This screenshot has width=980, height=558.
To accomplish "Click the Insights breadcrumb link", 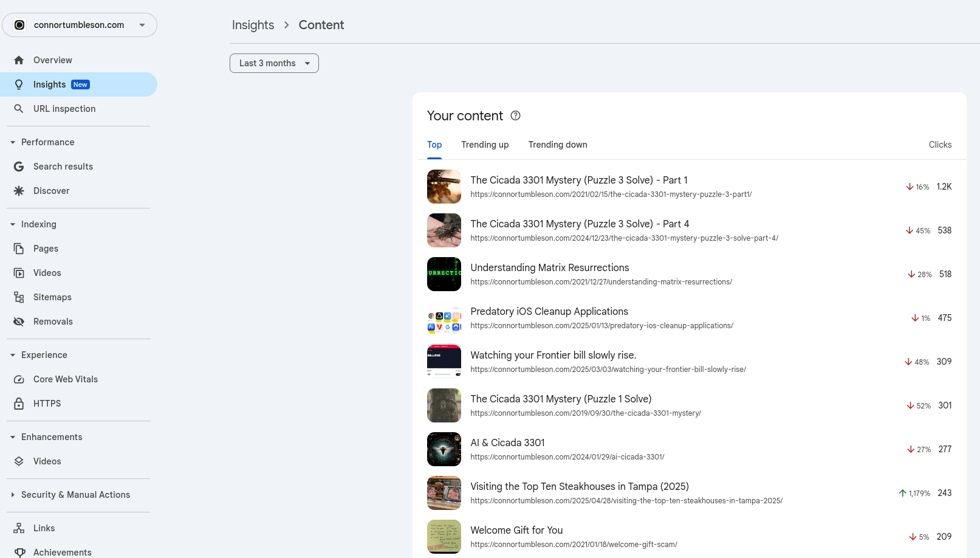I will click(x=253, y=25).
